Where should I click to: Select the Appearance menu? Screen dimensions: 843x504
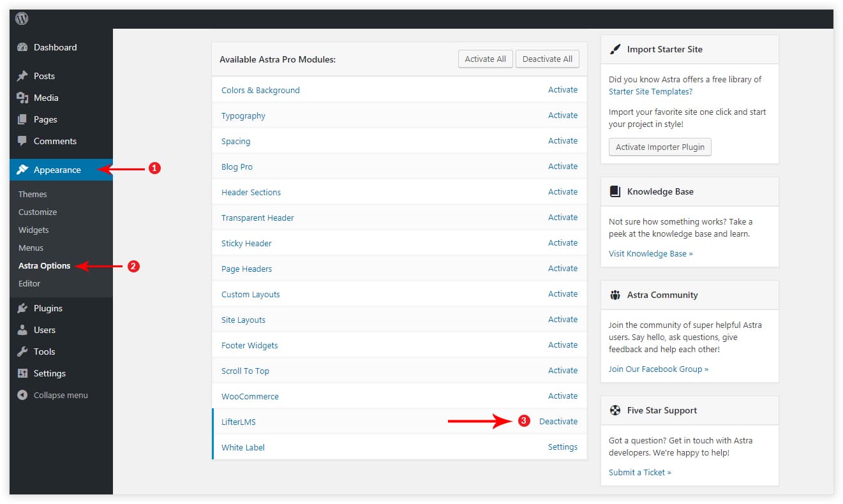pos(61,170)
